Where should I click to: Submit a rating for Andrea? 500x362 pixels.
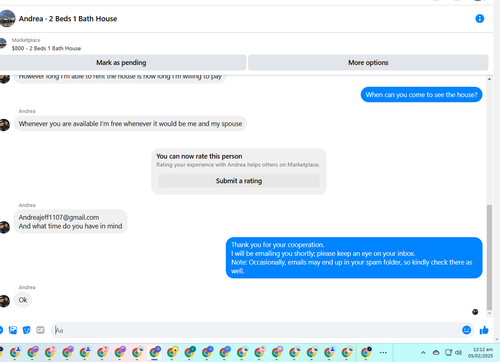(x=239, y=181)
